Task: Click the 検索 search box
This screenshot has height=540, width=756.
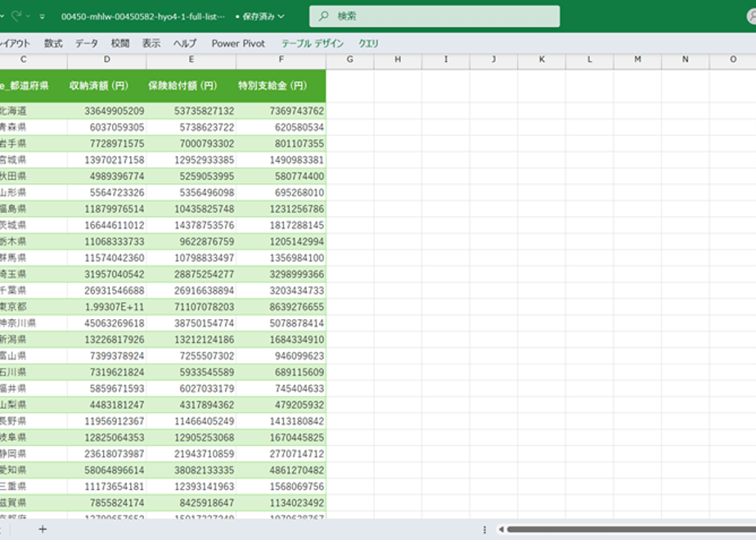Action: pos(434,16)
